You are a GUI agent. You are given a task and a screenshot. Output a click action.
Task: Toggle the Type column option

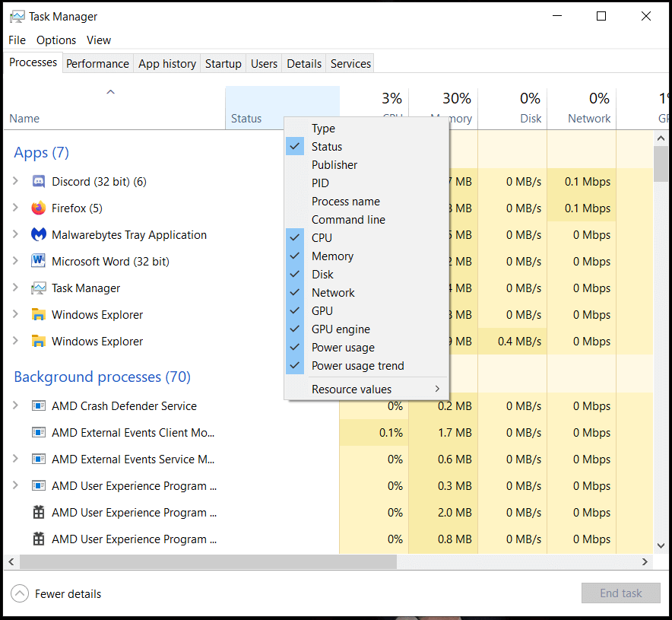pos(366,129)
